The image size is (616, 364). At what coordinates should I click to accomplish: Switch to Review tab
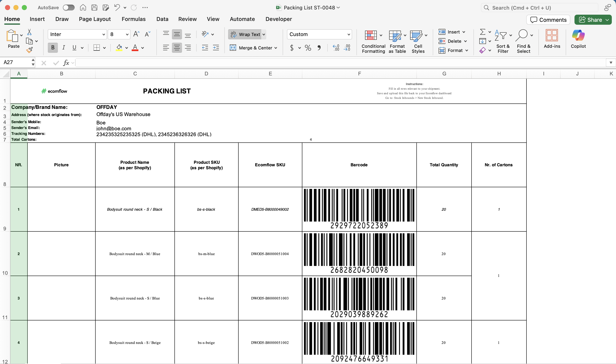187,19
